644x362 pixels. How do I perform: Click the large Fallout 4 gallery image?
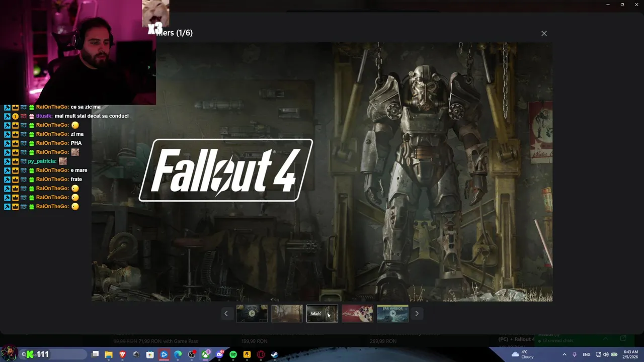(322, 172)
